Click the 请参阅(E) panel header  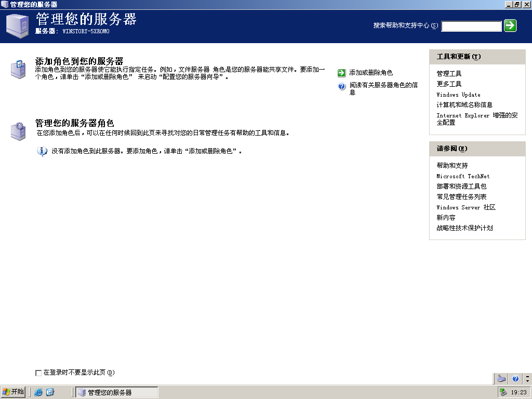(477, 149)
